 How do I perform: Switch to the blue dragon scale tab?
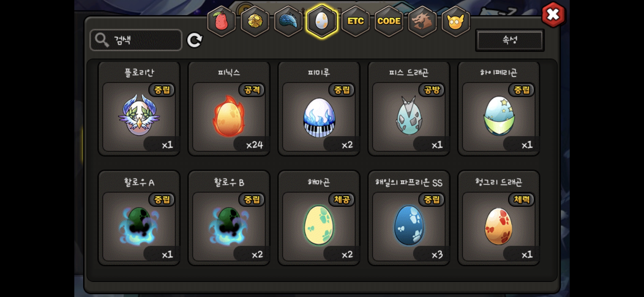tap(288, 21)
